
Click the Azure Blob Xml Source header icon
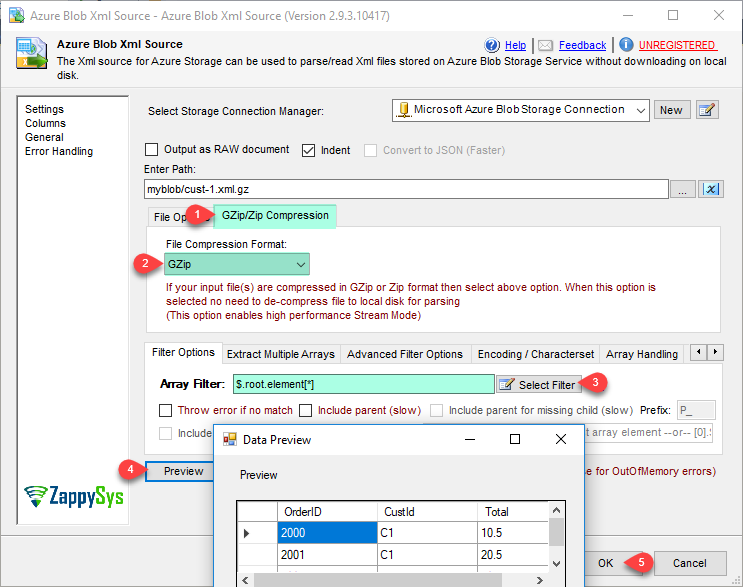[x=31, y=54]
